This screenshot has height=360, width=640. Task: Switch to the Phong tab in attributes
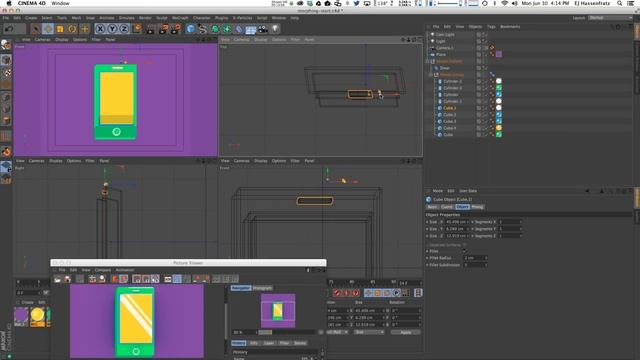(x=477, y=207)
